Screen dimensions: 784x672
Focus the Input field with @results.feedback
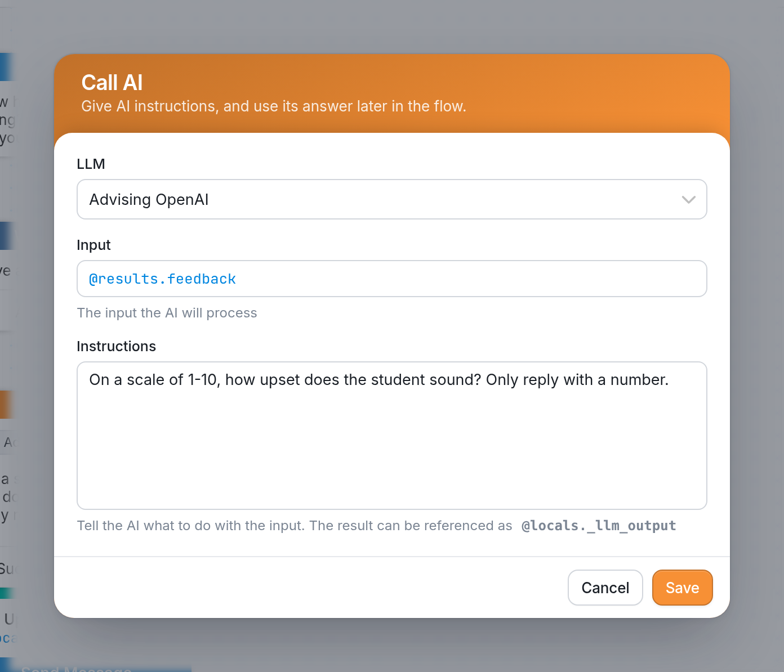tap(392, 279)
